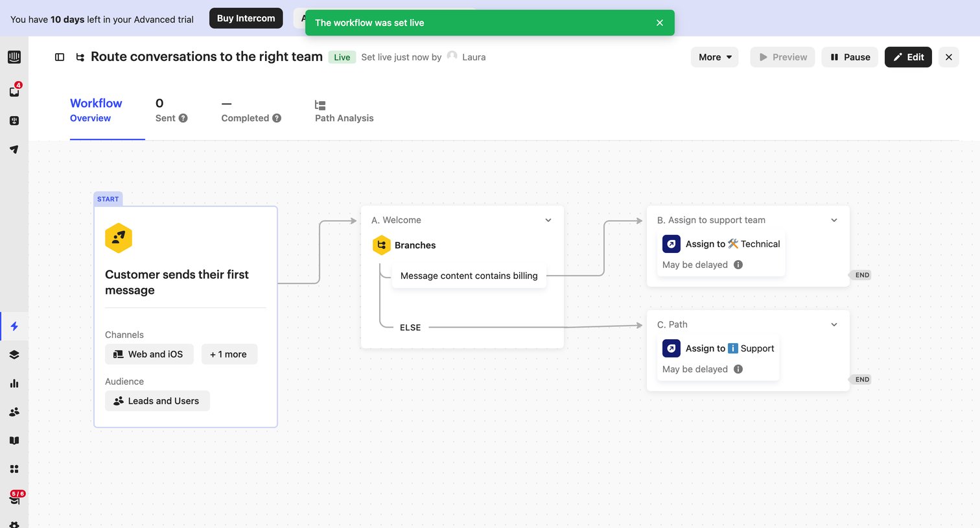Collapse the C. Path block

tap(834, 325)
